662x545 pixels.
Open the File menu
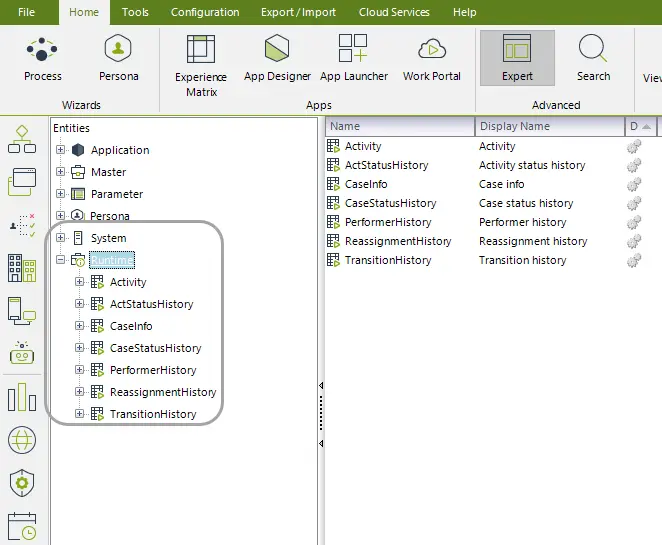[x=26, y=12]
